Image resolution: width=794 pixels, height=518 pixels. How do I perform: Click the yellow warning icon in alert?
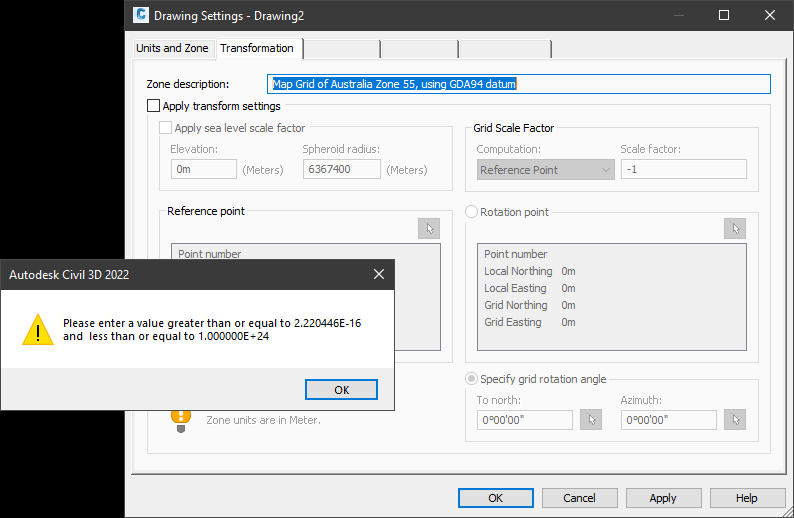[38, 330]
